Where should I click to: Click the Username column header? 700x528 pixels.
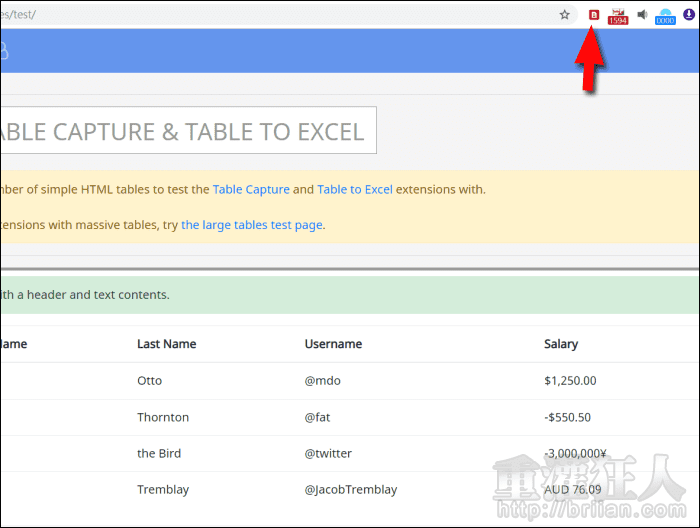pos(333,344)
